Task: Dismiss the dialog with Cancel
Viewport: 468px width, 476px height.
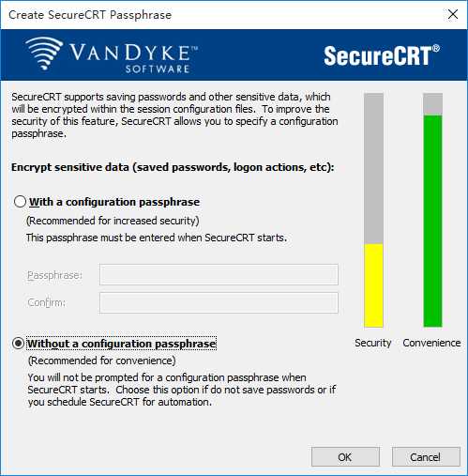Action: (426, 457)
